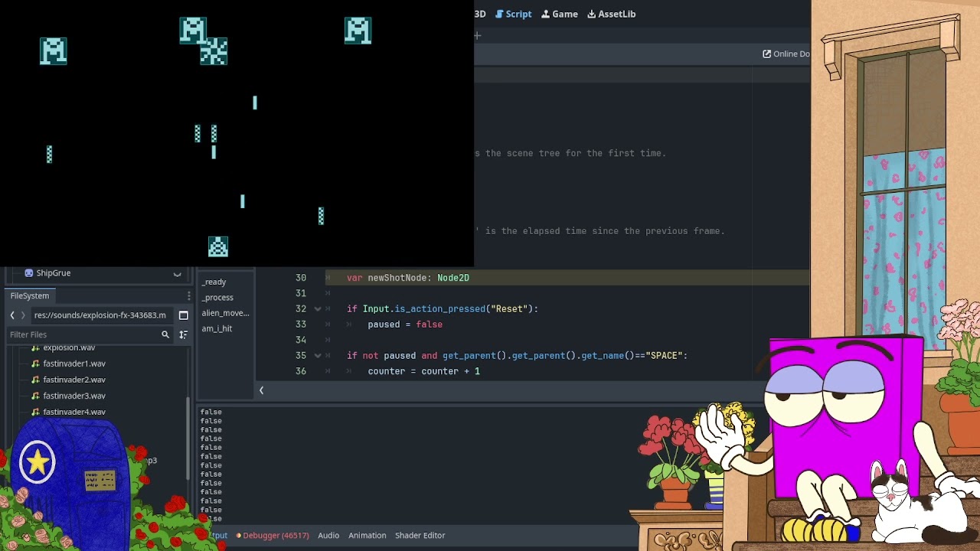Viewport: 980px width, 551px height.
Task: Click the audio icon beside fastinvader3.wav
Action: coord(35,396)
